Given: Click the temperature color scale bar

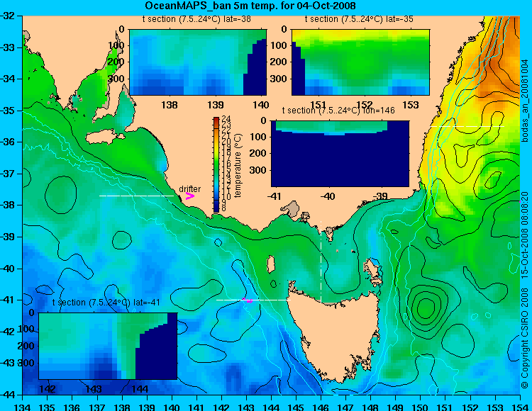Looking at the screenshot, I should (x=216, y=164).
